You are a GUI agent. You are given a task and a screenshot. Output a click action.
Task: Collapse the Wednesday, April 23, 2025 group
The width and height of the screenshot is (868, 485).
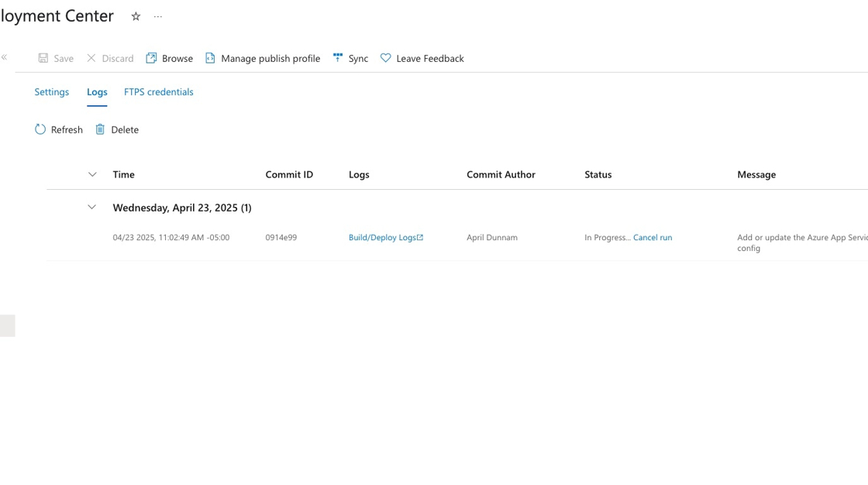pyautogui.click(x=91, y=207)
